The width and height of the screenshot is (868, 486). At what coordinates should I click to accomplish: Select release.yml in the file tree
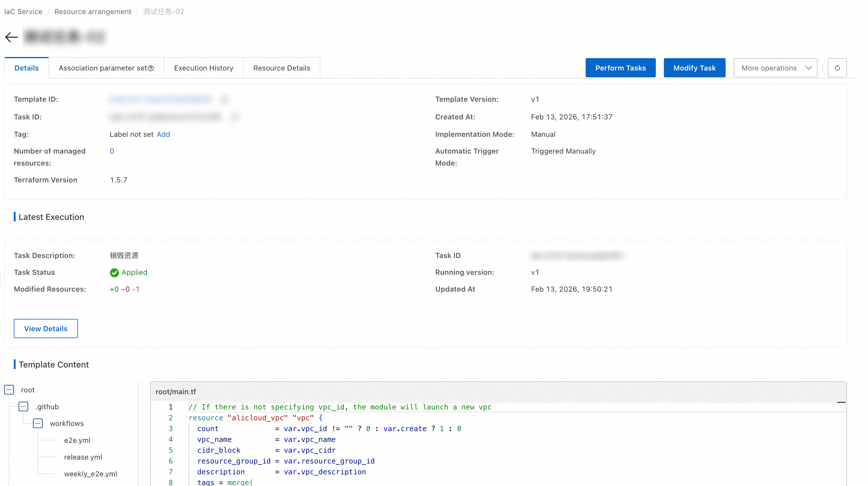point(83,457)
